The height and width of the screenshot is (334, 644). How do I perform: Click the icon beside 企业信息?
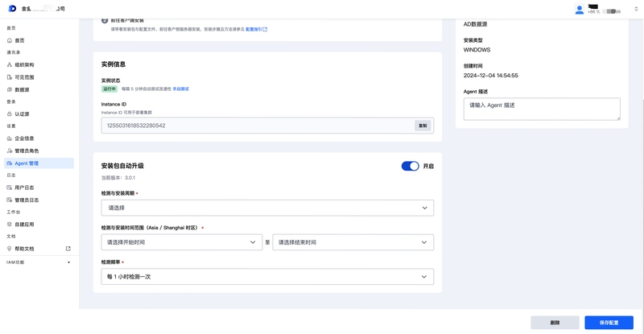click(10, 138)
